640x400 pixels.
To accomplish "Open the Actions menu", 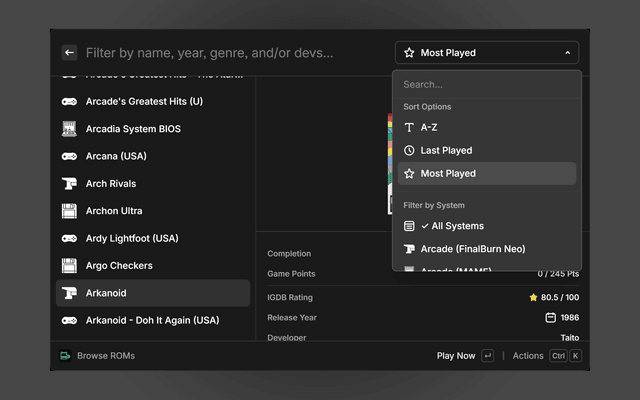I will (x=528, y=356).
